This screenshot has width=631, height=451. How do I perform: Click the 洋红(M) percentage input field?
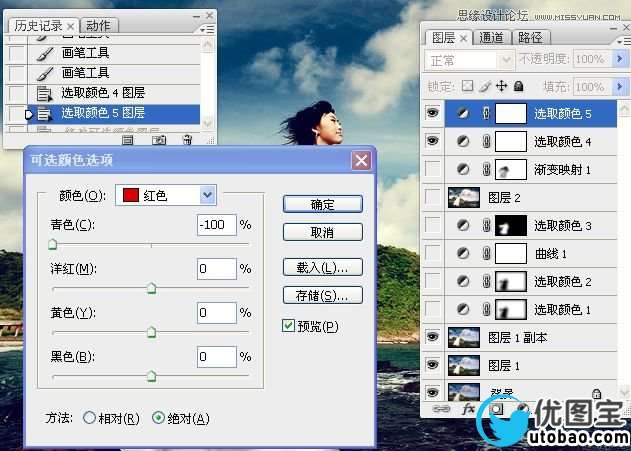click(217, 268)
